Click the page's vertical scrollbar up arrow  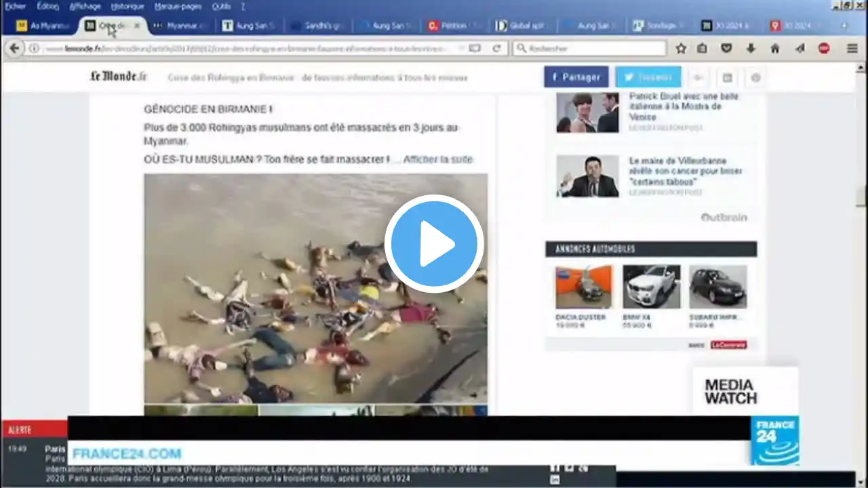[x=861, y=68]
